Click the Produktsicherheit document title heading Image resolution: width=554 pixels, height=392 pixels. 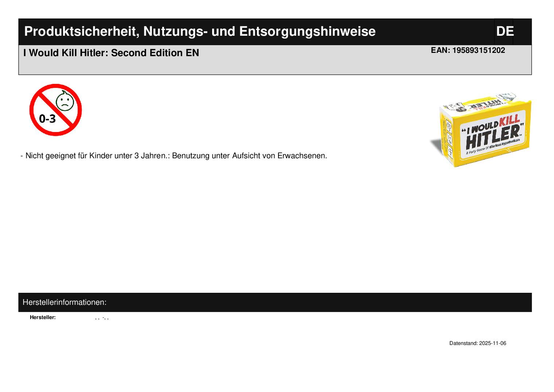coord(200,32)
